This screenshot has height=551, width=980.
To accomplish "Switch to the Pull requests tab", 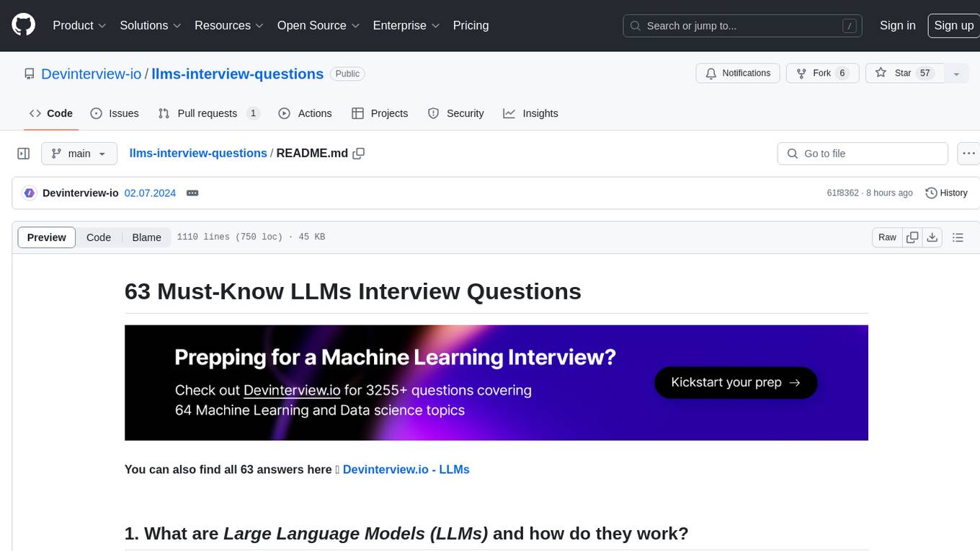I will coord(209,113).
